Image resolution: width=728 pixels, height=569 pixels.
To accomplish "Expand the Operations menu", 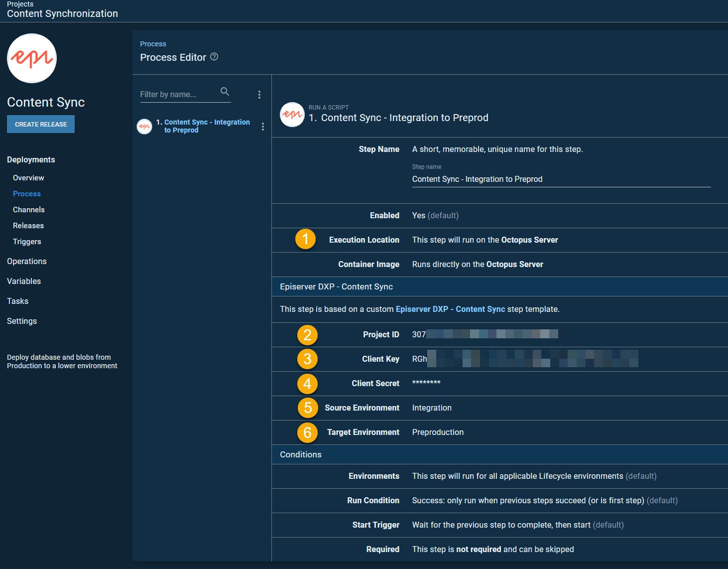I will tap(27, 262).
